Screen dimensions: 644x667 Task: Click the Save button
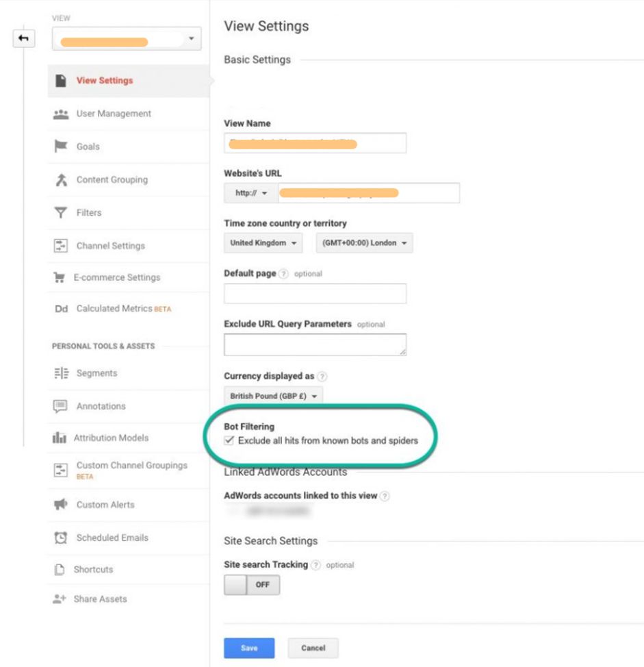coord(248,648)
